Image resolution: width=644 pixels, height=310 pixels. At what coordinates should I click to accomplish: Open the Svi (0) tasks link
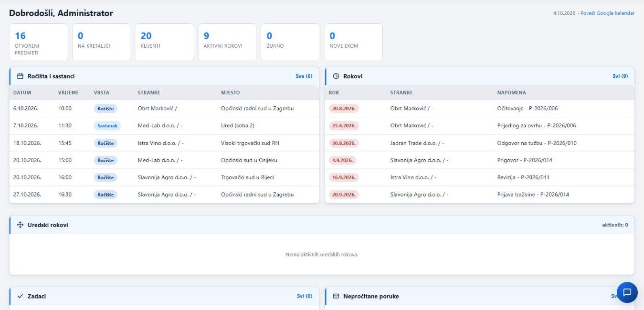coord(305,296)
